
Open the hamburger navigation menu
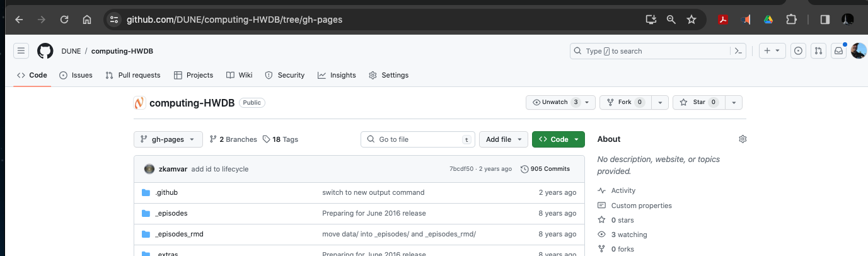click(x=21, y=51)
